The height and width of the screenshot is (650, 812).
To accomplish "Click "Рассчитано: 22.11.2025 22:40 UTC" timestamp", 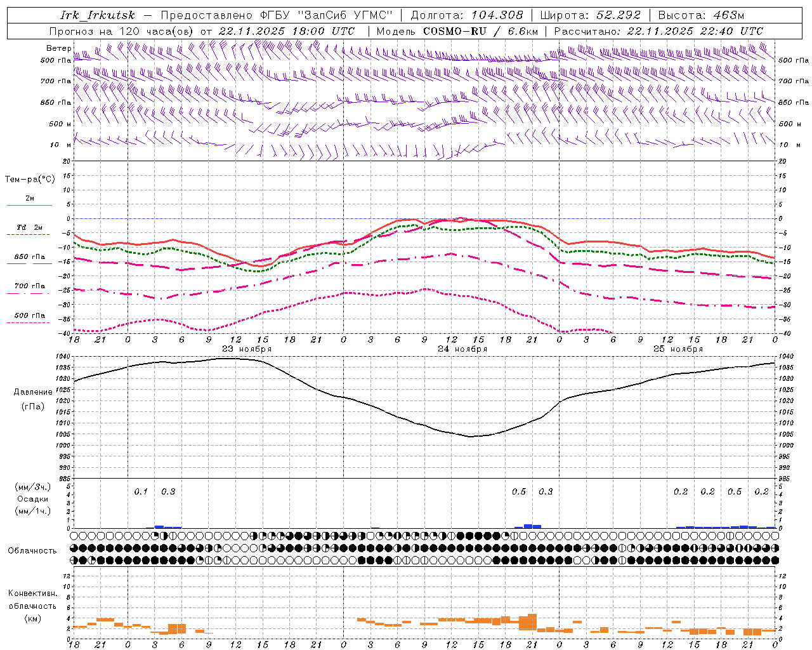I will pos(658,31).
